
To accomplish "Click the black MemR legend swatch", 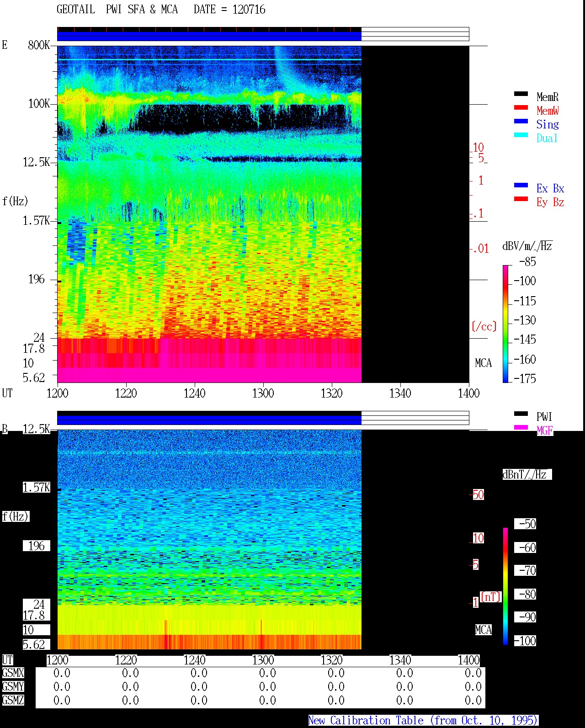I will (x=521, y=94).
